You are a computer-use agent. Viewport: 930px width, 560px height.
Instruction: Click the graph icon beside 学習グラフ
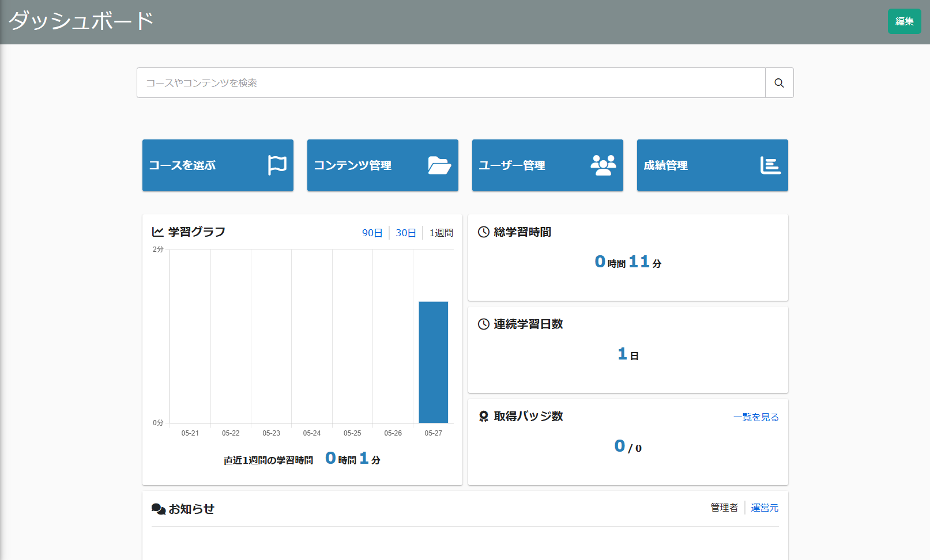[157, 231]
